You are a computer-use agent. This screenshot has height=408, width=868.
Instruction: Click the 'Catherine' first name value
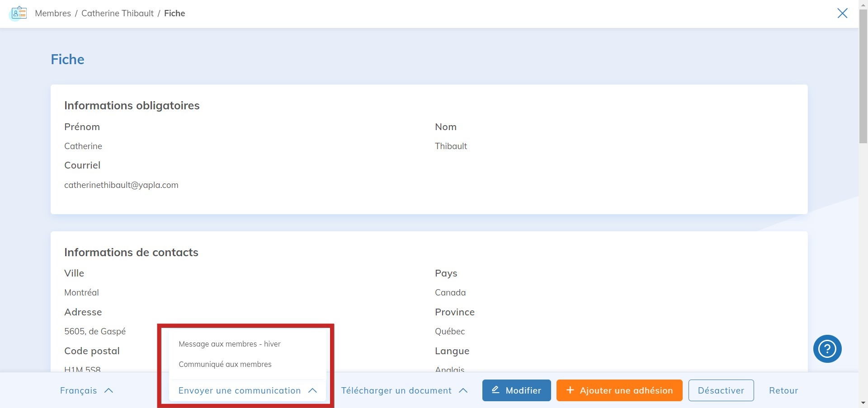tap(83, 146)
